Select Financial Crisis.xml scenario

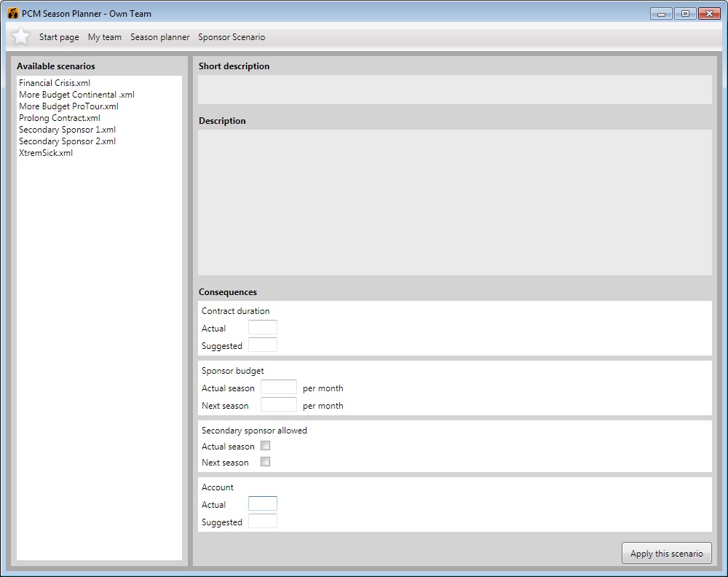click(55, 83)
